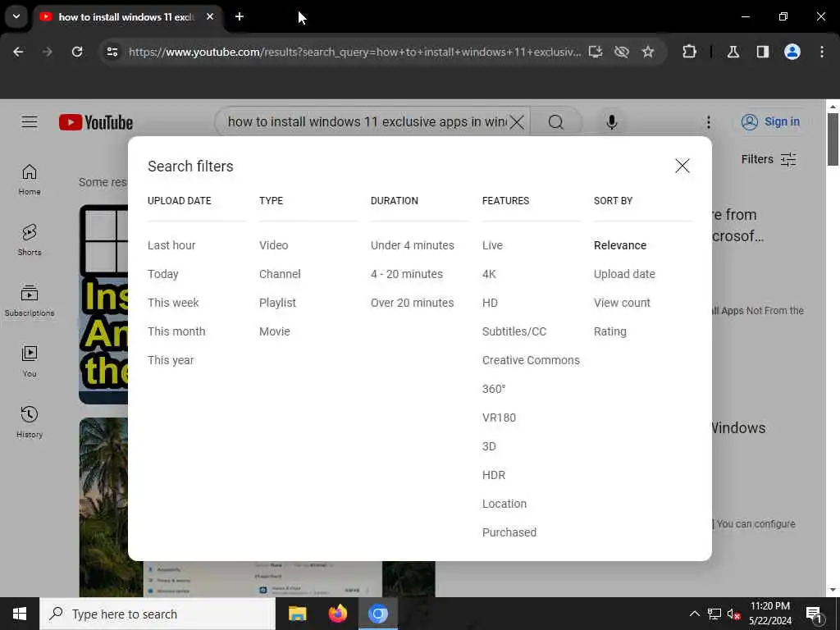Launch Firefox from the taskbar
Image resolution: width=840 pixels, height=630 pixels.
point(337,614)
